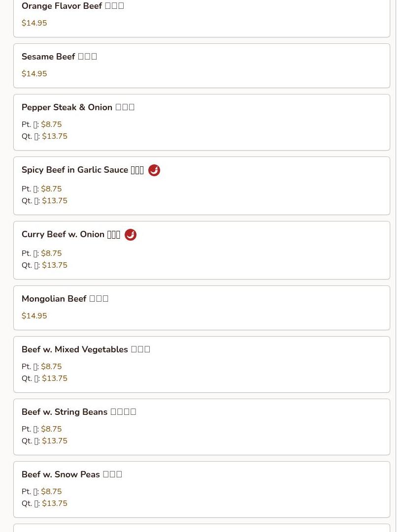This screenshot has height=532, width=406.
Task: Click Beef w. Mixed Vegetables quart price
Action: (x=55, y=378)
